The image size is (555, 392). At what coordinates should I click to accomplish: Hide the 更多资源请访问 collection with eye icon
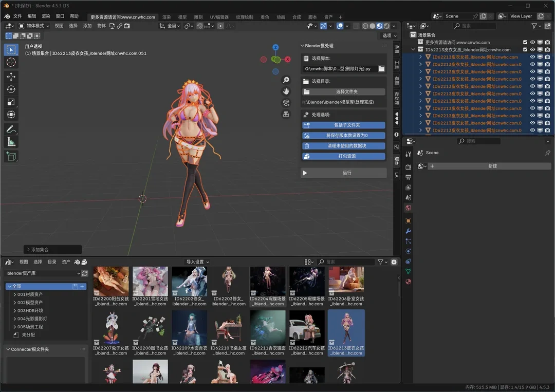click(x=532, y=43)
